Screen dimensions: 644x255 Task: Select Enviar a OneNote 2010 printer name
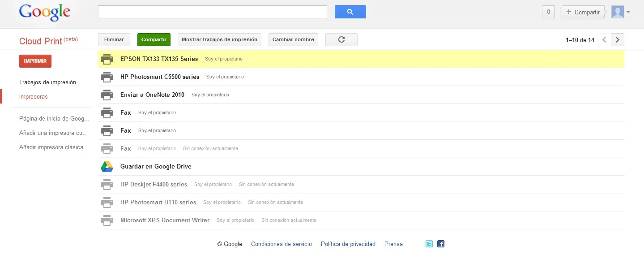point(152,95)
